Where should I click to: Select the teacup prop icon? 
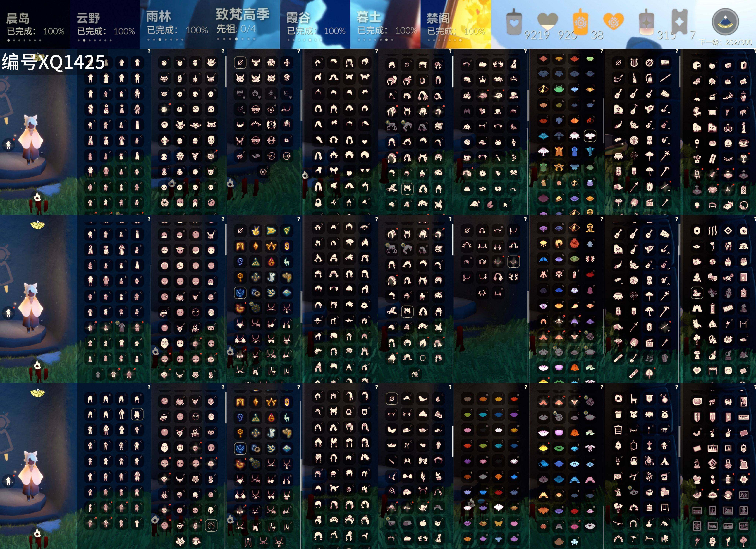(x=743, y=143)
